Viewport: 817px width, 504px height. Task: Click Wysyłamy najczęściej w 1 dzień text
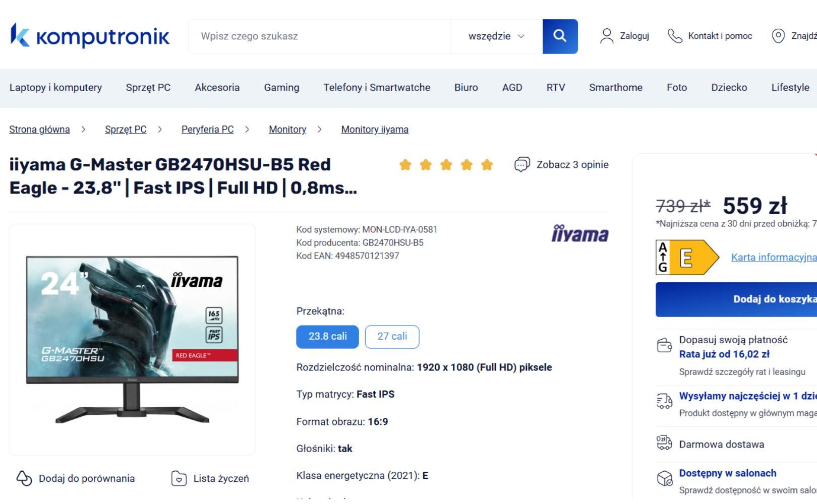[x=748, y=396]
